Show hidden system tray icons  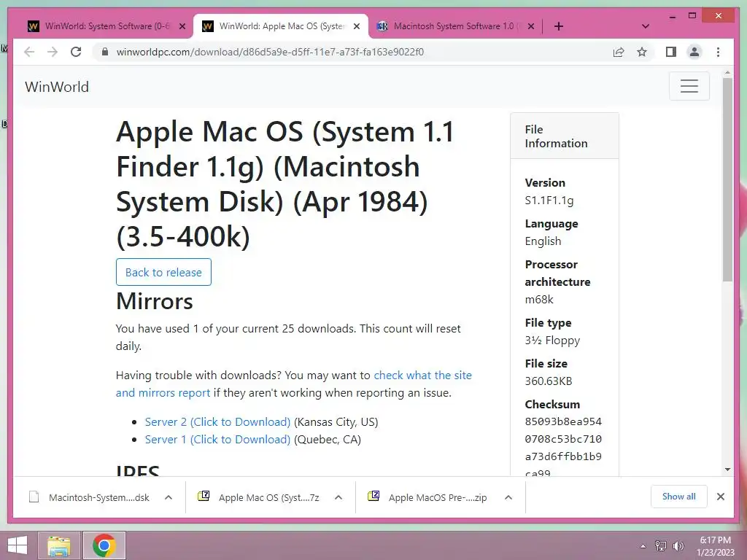(643, 546)
